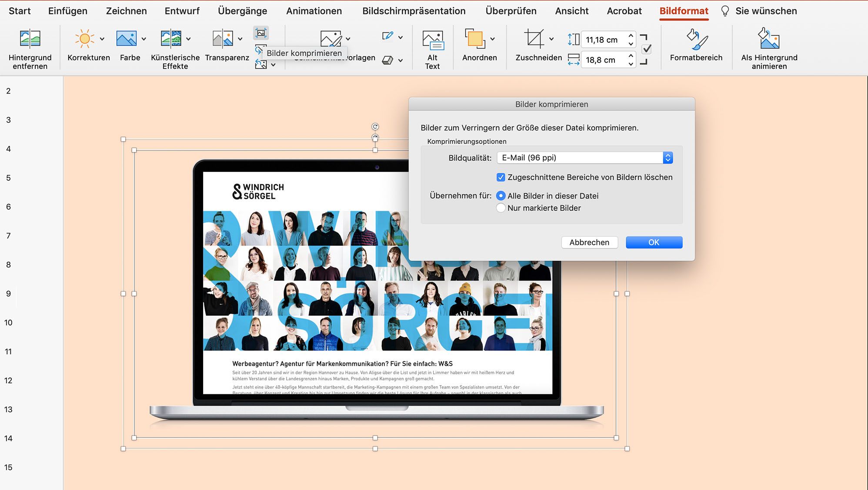Click the Transparenz icon
This screenshot has height=490, width=868.
coord(222,39)
